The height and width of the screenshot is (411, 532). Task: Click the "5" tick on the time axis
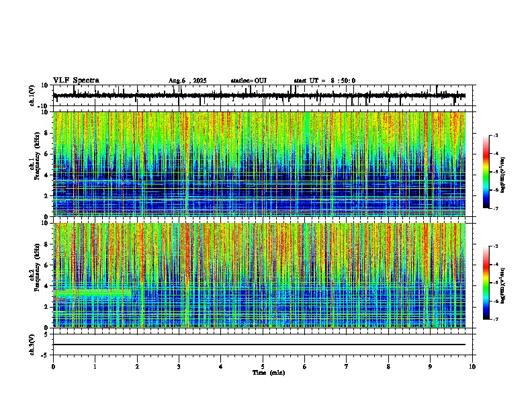263,367
